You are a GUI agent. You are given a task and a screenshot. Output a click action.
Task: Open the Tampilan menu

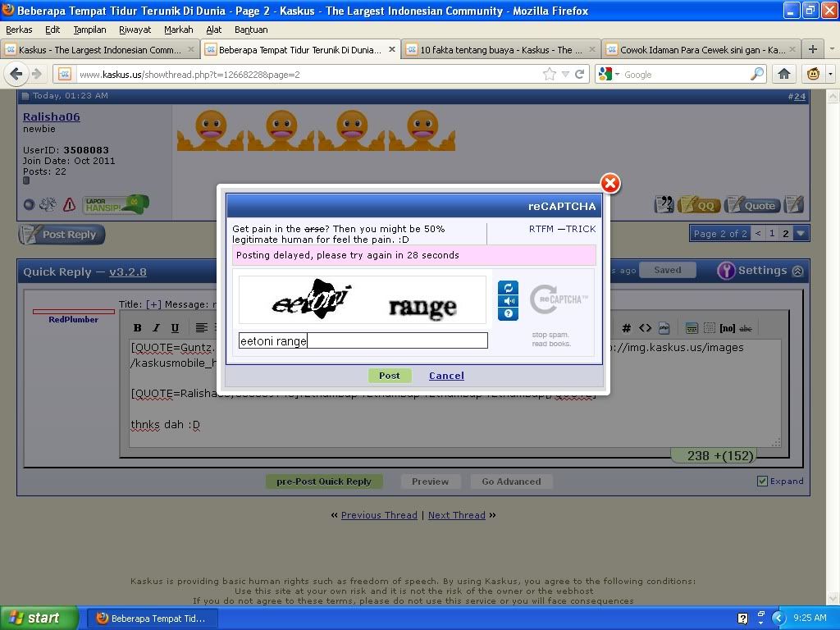pos(89,30)
